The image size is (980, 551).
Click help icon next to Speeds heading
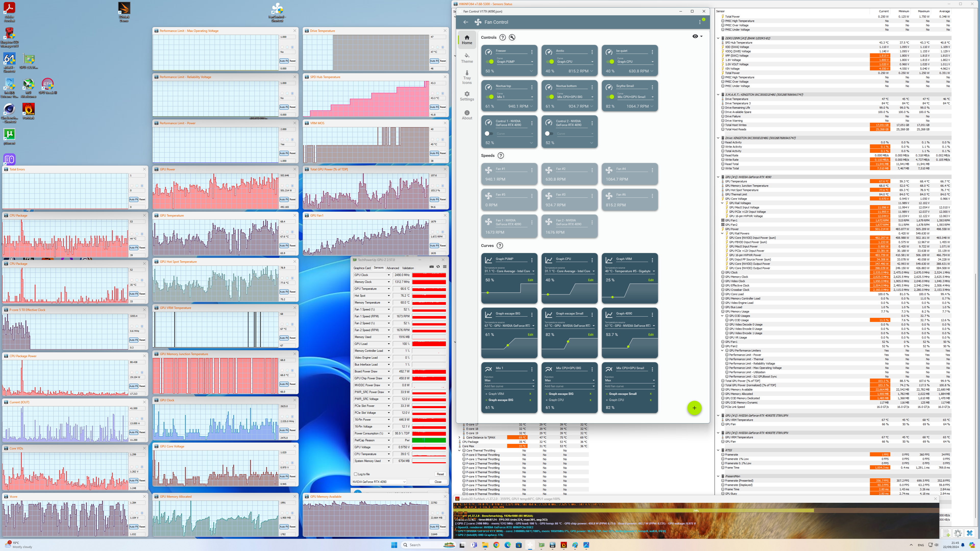tap(501, 156)
